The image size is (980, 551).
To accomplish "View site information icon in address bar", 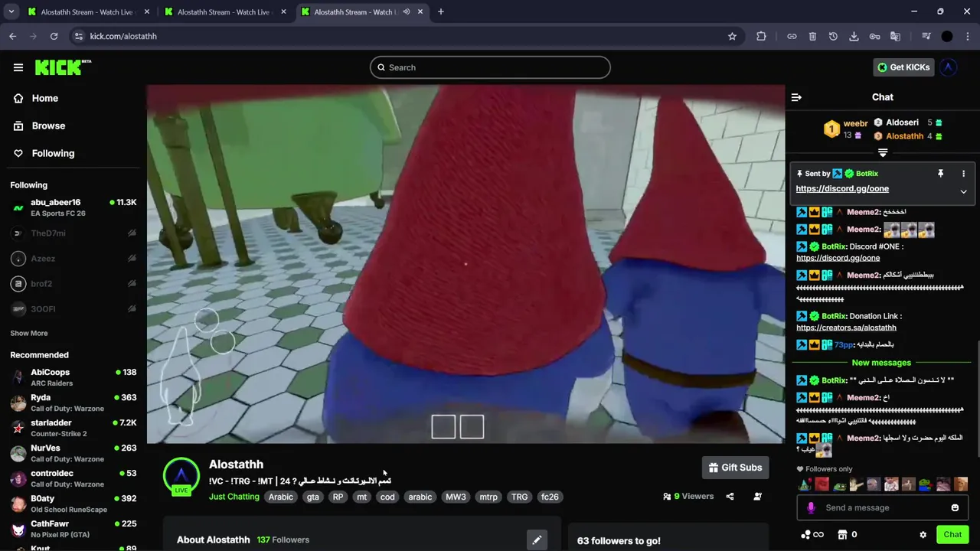I will (x=78, y=36).
